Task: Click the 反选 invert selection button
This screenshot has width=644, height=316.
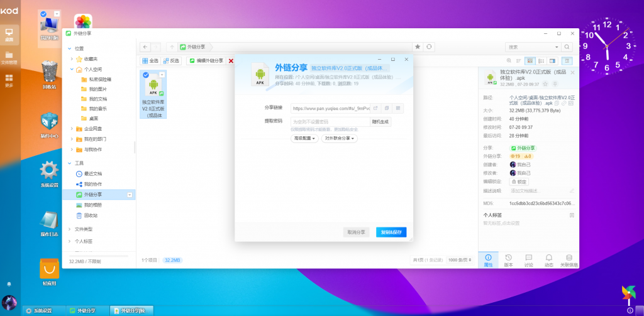Action: point(171,61)
